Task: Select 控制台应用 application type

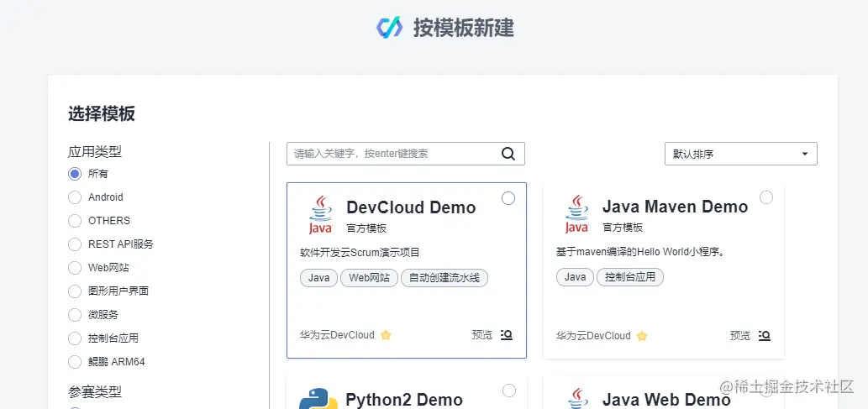Action: point(75,338)
